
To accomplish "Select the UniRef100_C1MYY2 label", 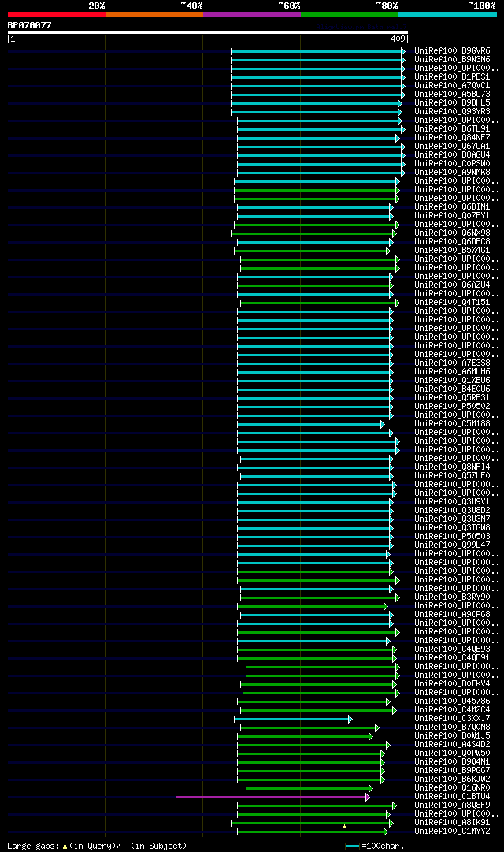I will click(452, 832).
